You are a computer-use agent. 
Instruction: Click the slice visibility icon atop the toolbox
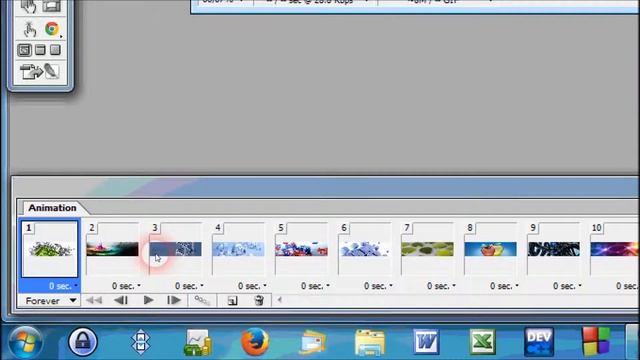click(52, 6)
